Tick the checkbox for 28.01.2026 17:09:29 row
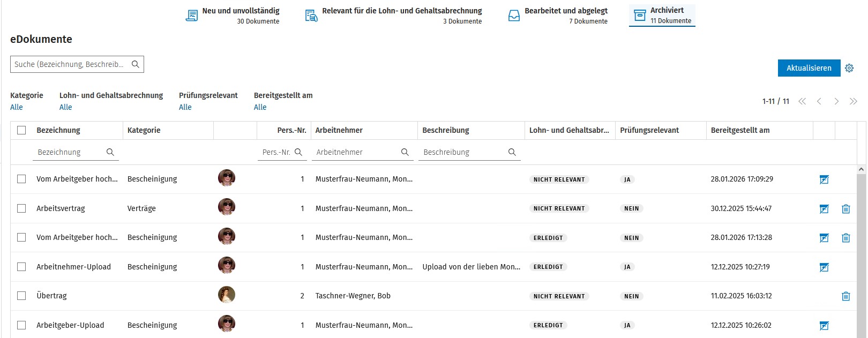 (x=21, y=179)
